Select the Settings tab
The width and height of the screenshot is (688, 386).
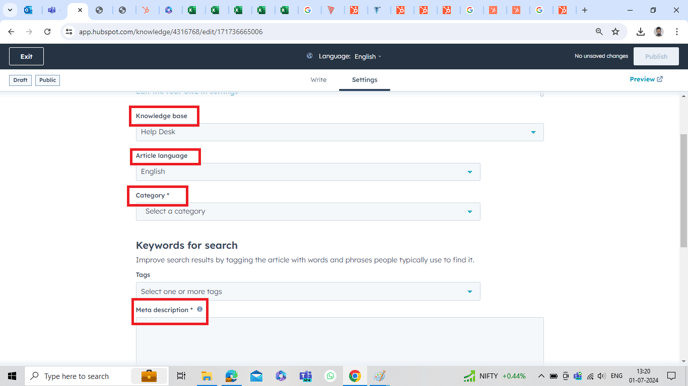pos(364,79)
